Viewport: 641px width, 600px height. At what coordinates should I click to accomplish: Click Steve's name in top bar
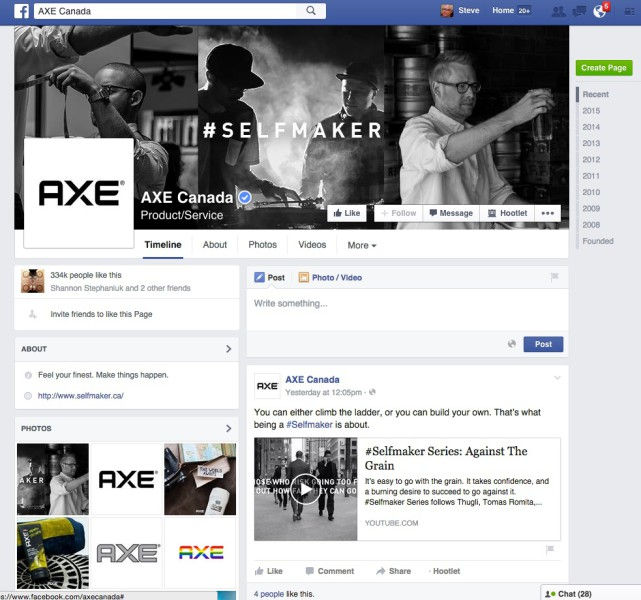(468, 11)
